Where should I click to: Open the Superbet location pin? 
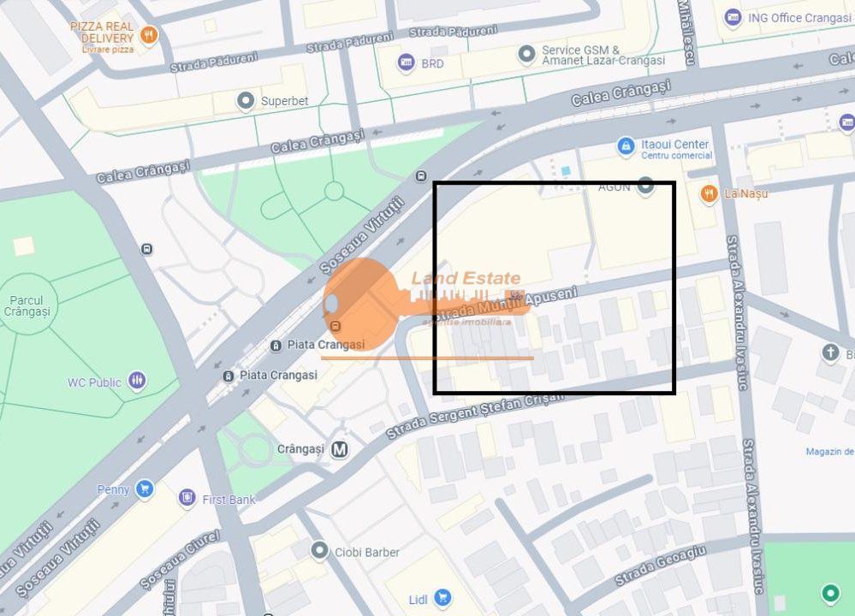[x=246, y=100]
